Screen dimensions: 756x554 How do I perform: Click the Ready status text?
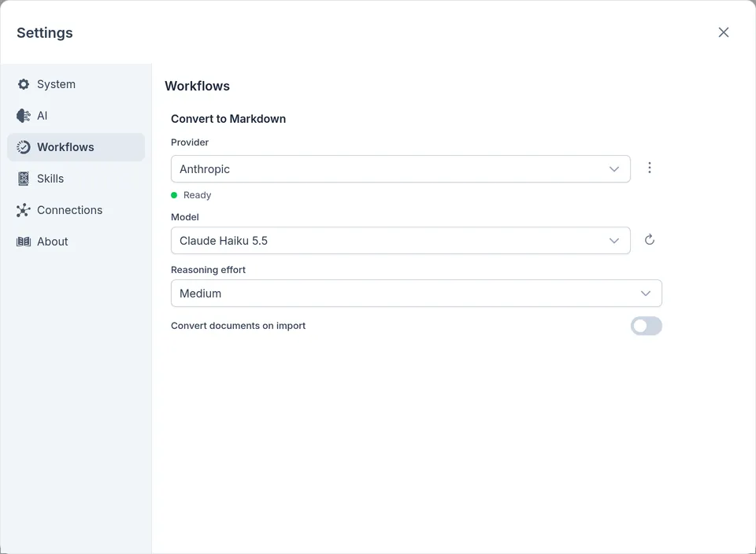[197, 195]
